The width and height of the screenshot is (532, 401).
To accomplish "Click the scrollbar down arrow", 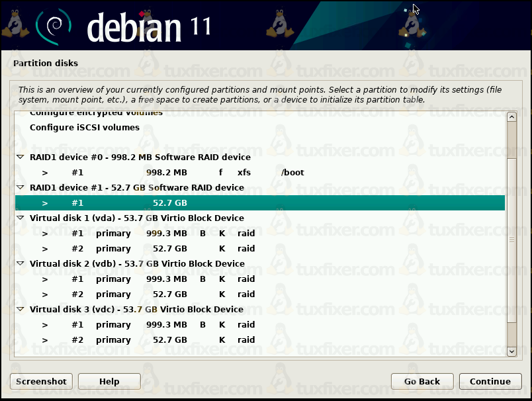I will 511,351.
